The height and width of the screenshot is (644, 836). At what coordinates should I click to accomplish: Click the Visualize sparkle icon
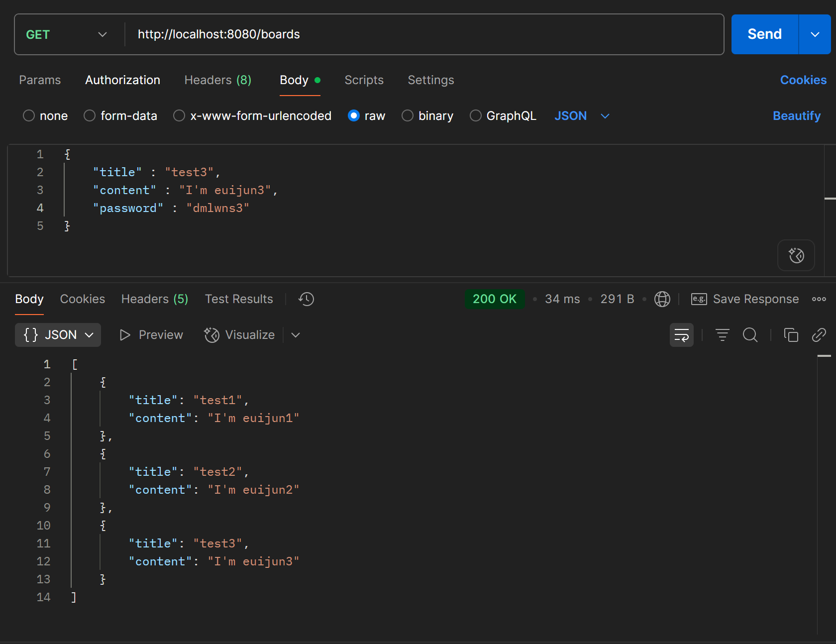(212, 335)
